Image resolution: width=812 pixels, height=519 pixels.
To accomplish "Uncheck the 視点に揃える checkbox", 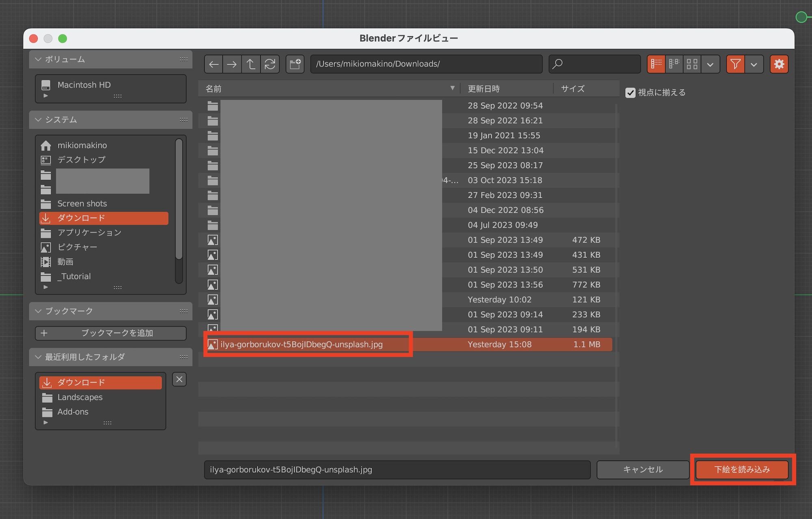I will [630, 93].
